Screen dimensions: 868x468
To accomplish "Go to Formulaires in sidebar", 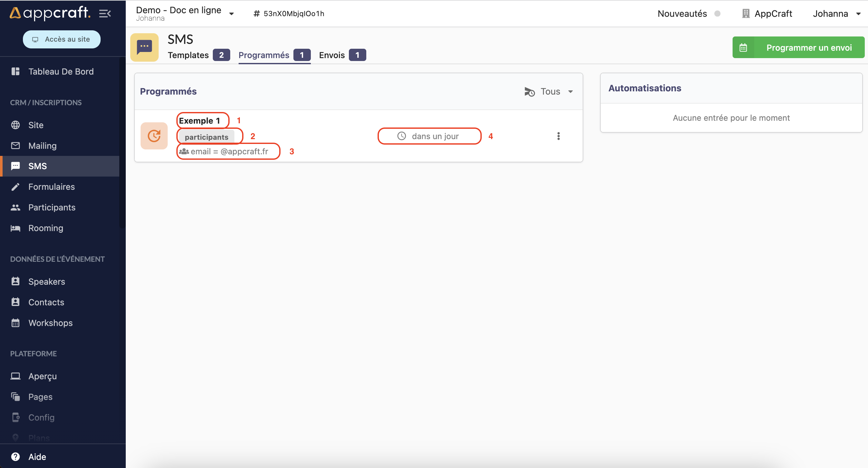I will point(51,187).
